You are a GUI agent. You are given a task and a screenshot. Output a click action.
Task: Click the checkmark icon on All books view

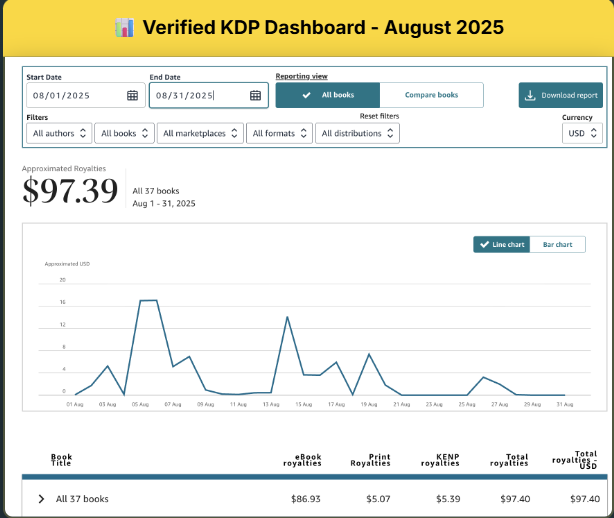[306, 95]
